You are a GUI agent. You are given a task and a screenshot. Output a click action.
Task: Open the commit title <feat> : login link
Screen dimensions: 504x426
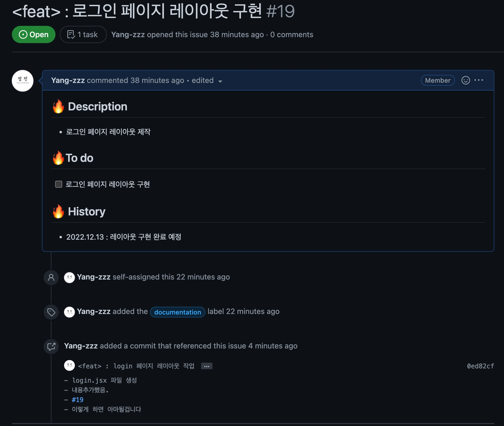point(136,366)
